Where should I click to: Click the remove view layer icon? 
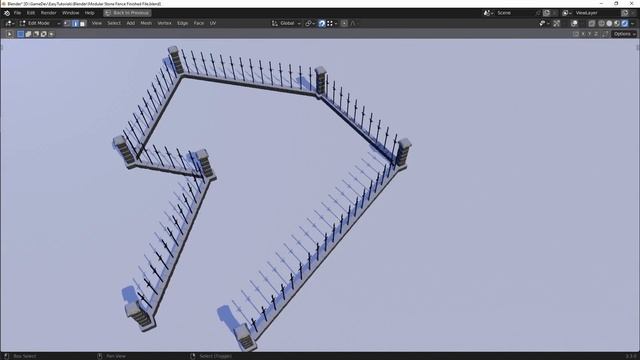click(x=633, y=13)
